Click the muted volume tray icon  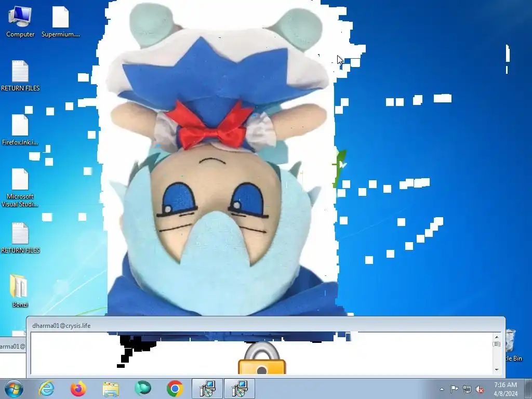480,390
